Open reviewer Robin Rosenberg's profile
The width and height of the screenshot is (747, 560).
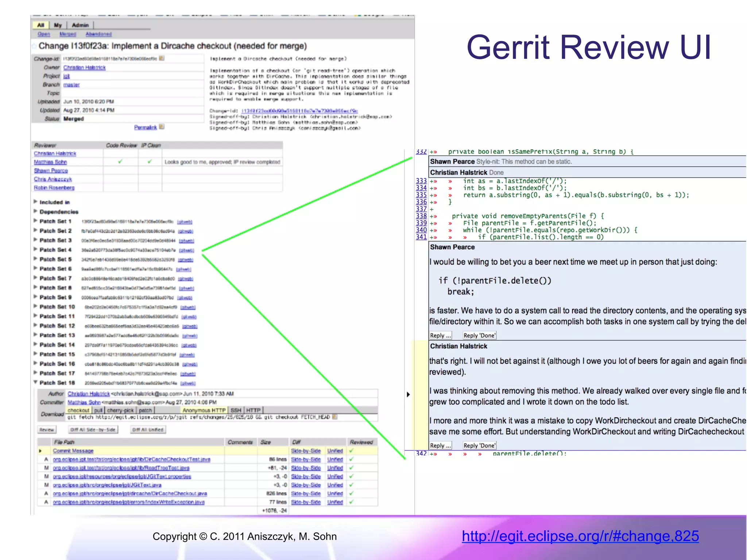tap(54, 188)
